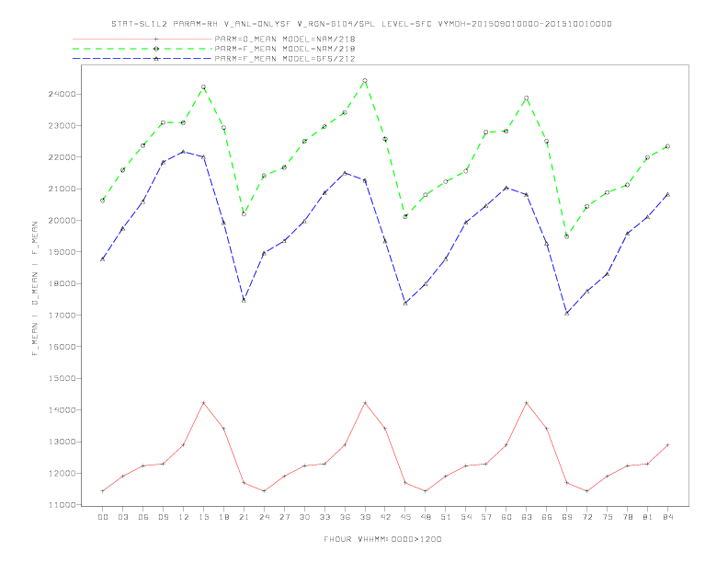Image resolution: width=728 pixels, height=563 pixels.
Task: Click blue GFS line peak at hour 12
Action: [x=184, y=152]
